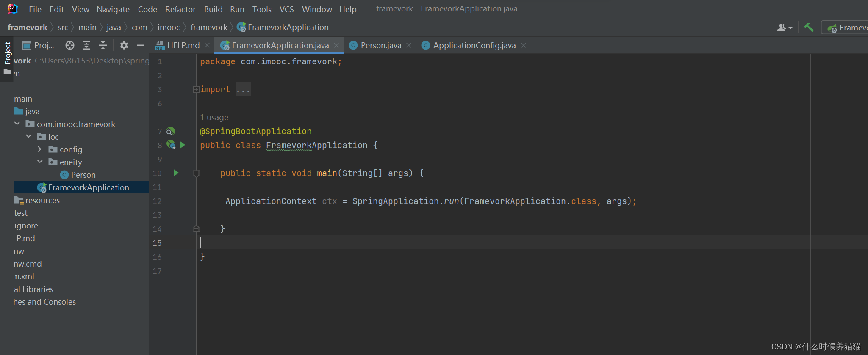Click the framevork root breadcrumb

[x=28, y=27]
